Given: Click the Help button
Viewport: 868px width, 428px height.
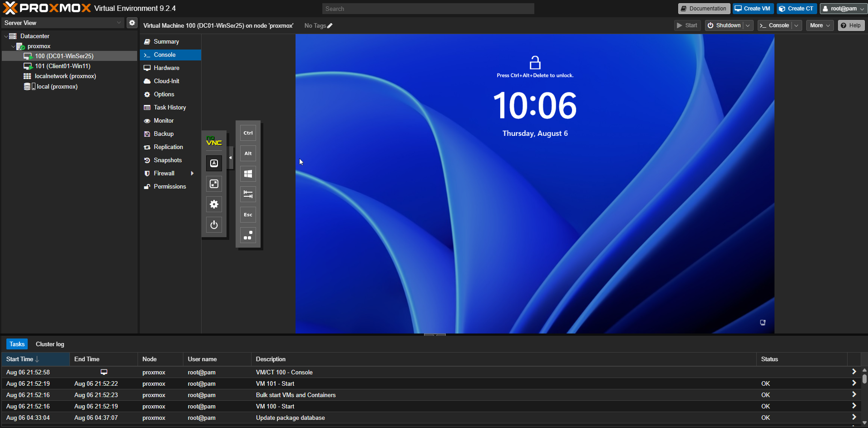Looking at the screenshot, I should pos(851,25).
